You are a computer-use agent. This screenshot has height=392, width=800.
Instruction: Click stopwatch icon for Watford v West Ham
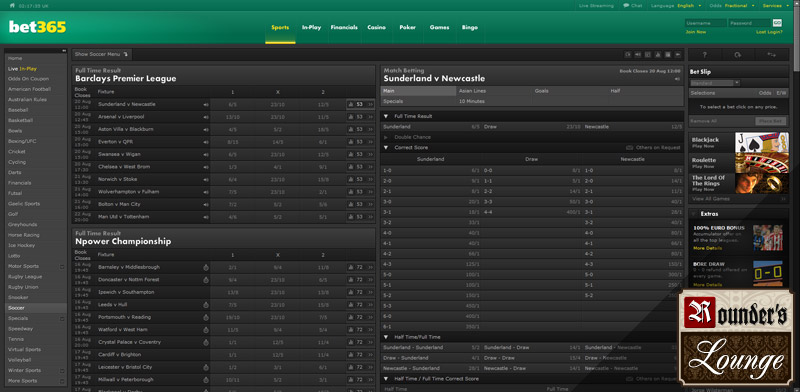tap(206, 330)
